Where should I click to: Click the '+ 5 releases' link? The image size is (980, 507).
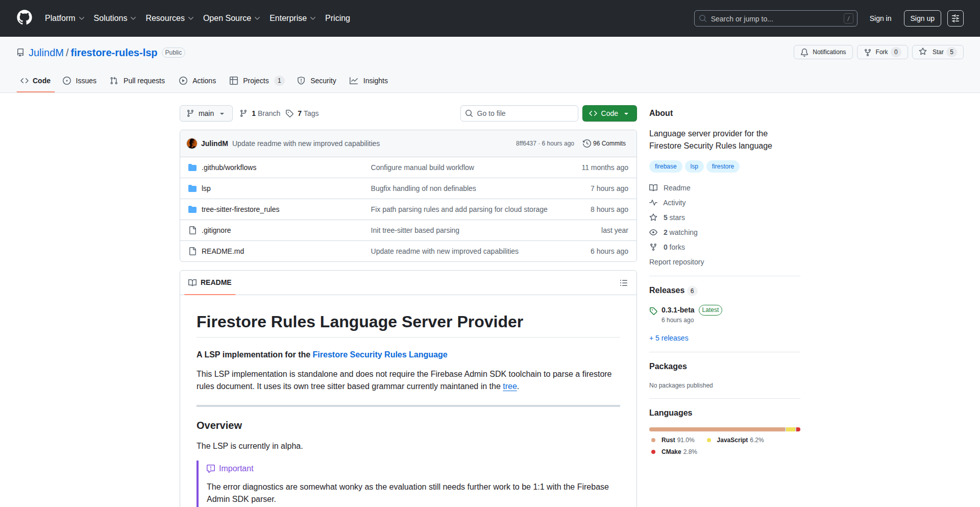pos(669,338)
